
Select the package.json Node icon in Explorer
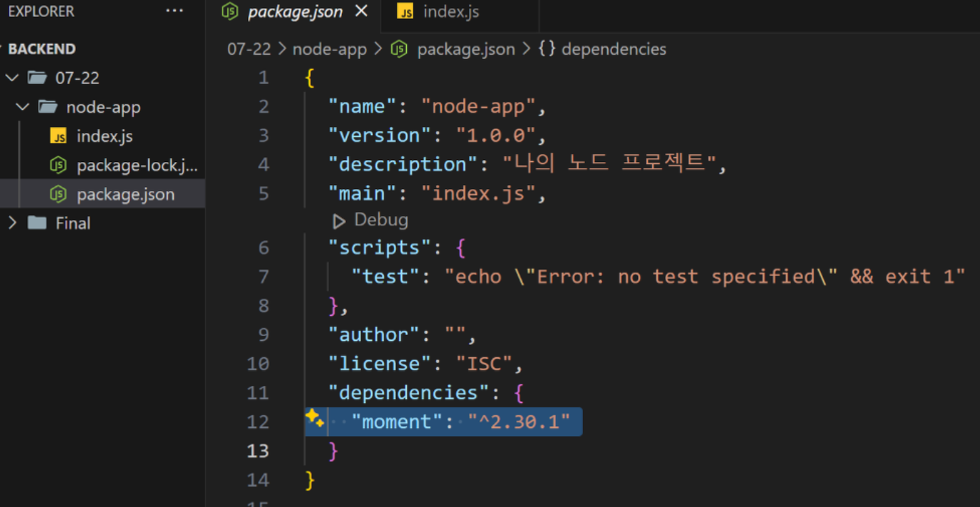pos(58,194)
